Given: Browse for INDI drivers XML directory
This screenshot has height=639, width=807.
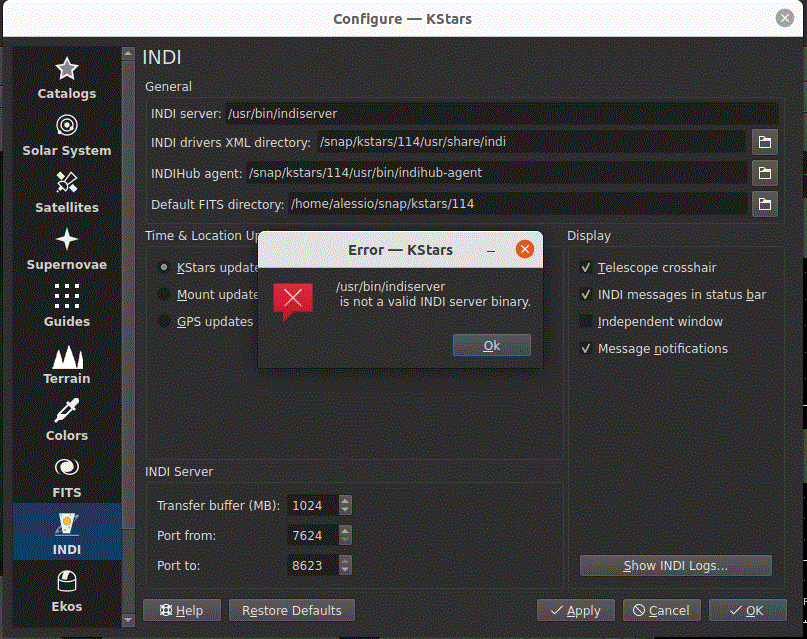Looking at the screenshot, I should coord(765,142).
